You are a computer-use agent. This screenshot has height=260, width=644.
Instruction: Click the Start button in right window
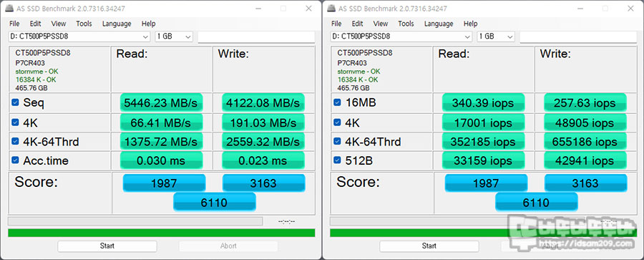coord(429,246)
